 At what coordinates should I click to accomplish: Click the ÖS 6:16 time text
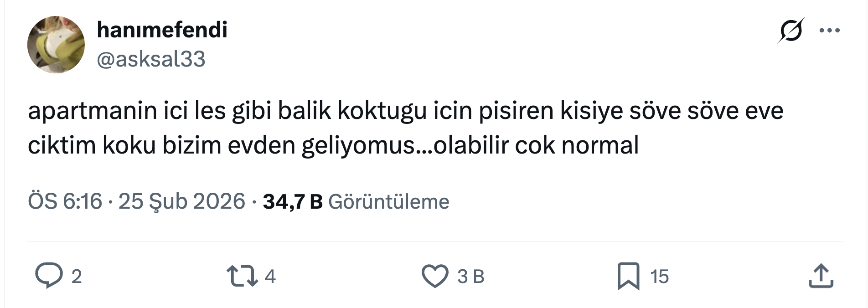pyautogui.click(x=65, y=201)
